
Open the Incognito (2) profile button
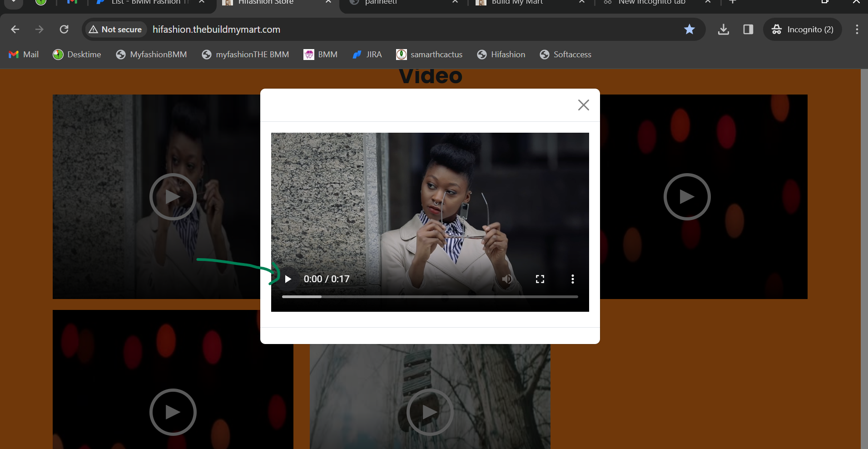(x=802, y=30)
